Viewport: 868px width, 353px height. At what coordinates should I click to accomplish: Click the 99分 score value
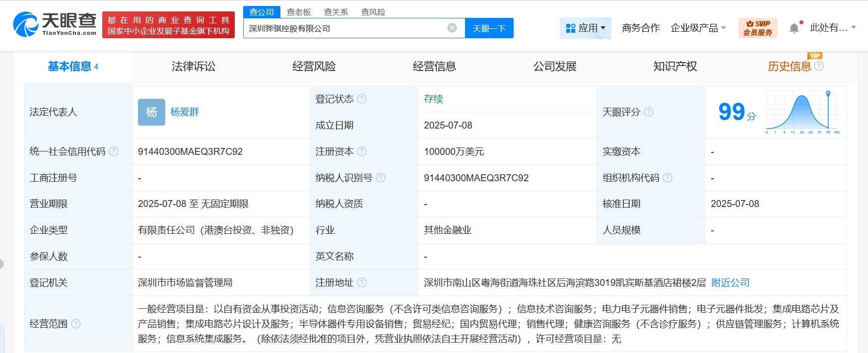click(x=737, y=112)
